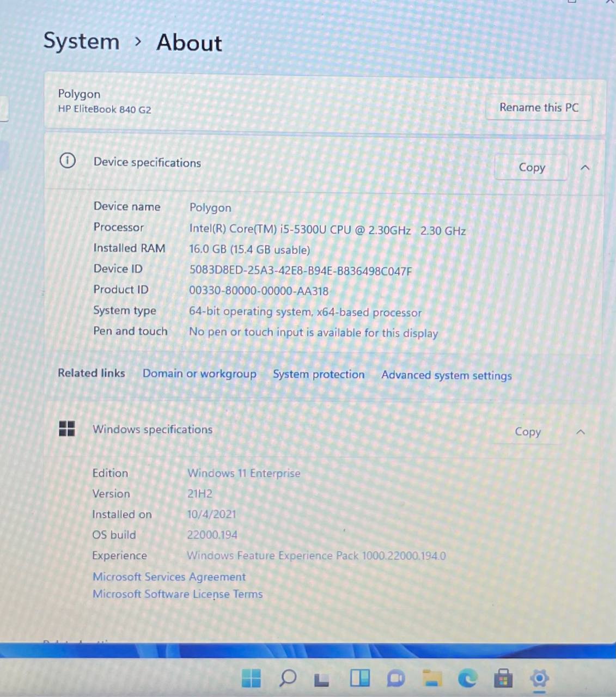Click Settings gear icon on taskbar
Screen dimensions: 616x697
(x=539, y=678)
